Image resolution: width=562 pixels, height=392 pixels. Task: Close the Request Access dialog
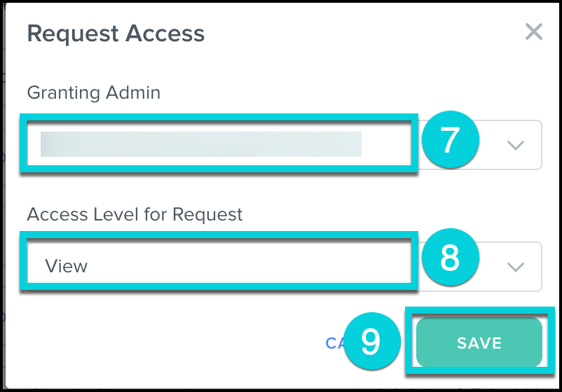pyautogui.click(x=534, y=31)
